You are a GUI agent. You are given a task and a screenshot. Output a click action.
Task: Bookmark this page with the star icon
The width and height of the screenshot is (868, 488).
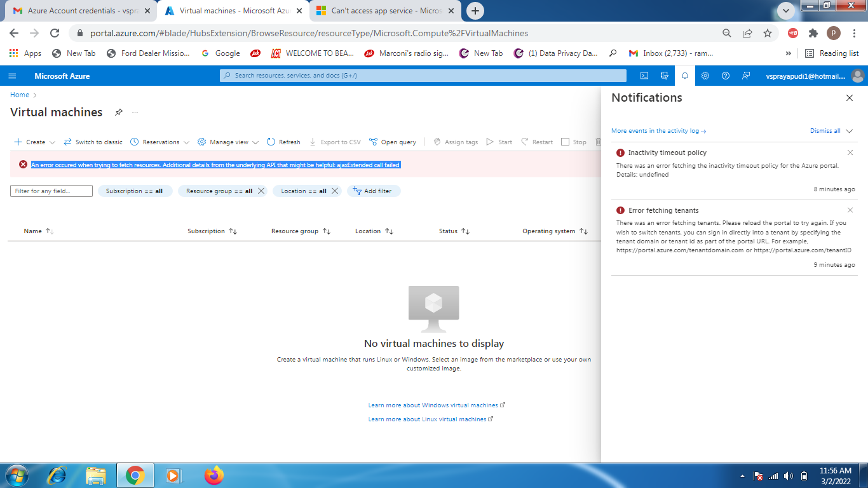[768, 33]
